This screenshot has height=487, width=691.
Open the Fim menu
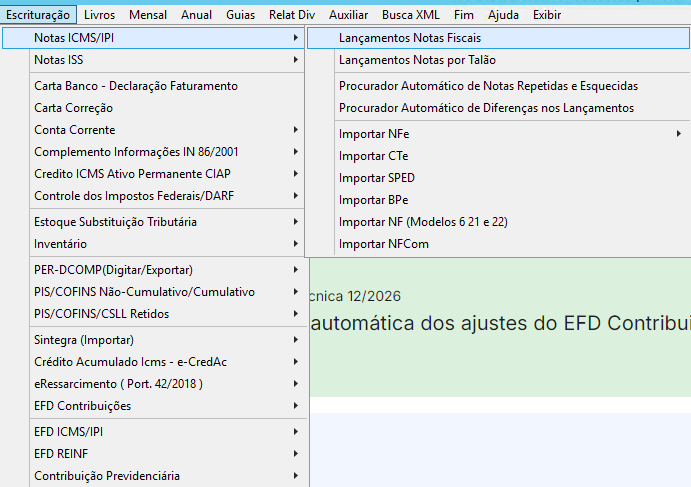(464, 15)
